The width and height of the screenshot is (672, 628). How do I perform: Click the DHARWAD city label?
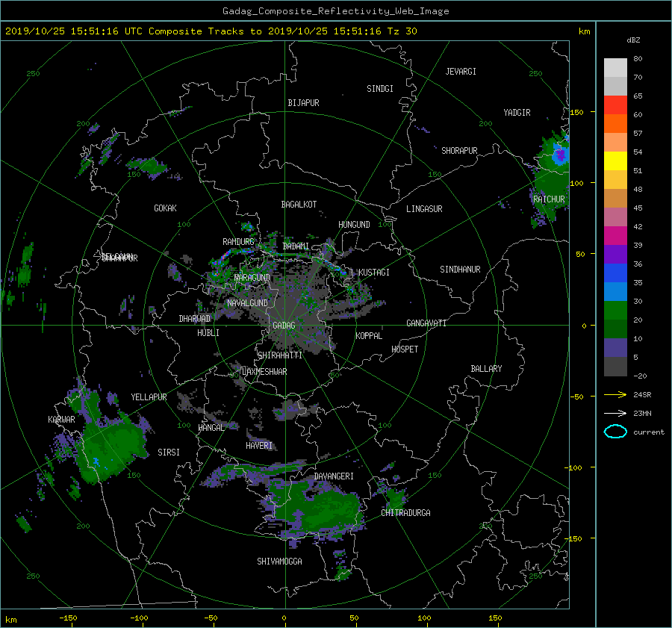pos(195,319)
